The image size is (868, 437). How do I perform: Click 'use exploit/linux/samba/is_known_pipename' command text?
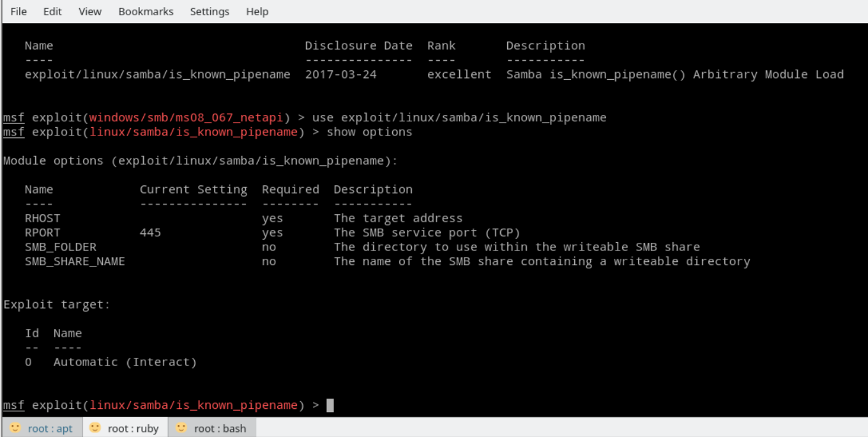point(459,118)
